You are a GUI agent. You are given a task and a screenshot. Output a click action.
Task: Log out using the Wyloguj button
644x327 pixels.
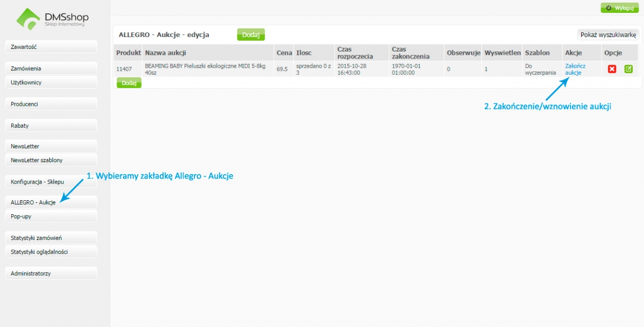click(x=620, y=8)
